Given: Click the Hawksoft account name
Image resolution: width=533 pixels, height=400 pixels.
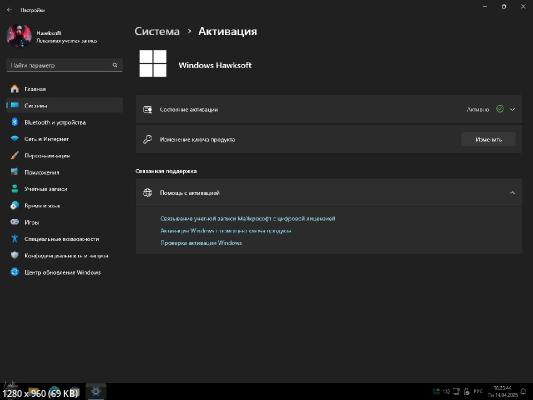Looking at the screenshot, I should pyautogui.click(x=49, y=33).
